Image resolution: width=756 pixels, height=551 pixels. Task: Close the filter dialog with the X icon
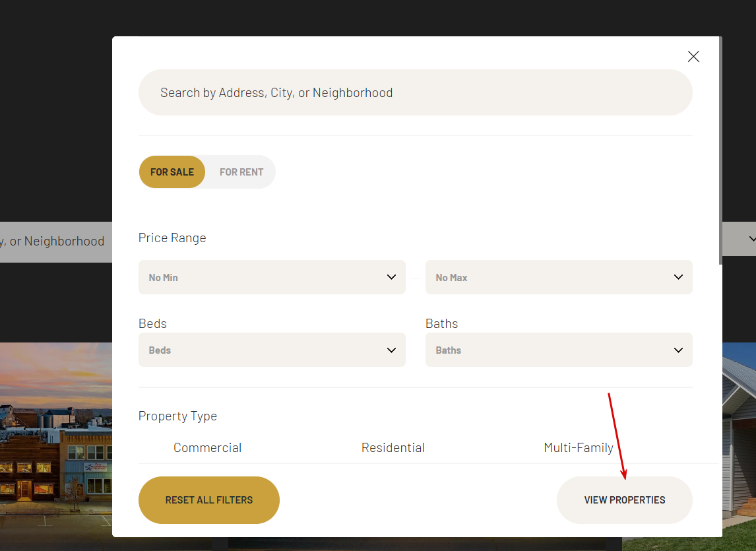coord(693,57)
